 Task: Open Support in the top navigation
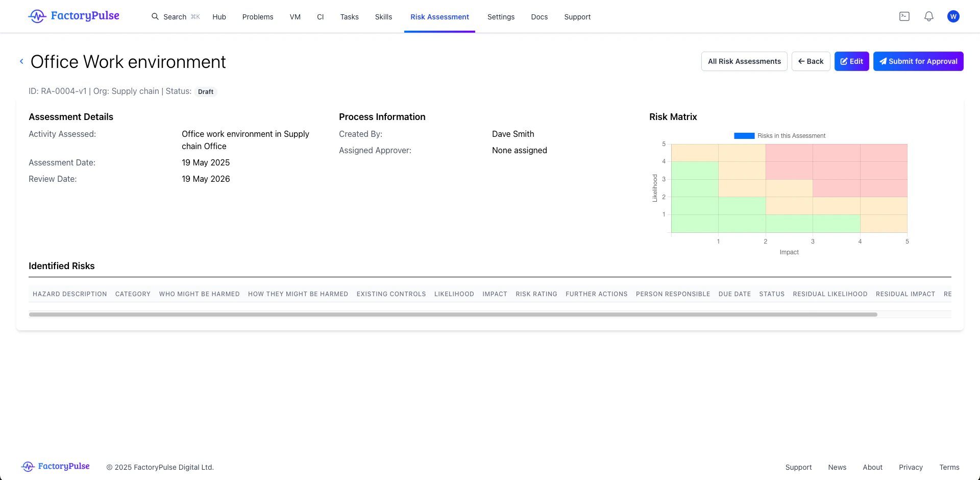[x=577, y=17]
